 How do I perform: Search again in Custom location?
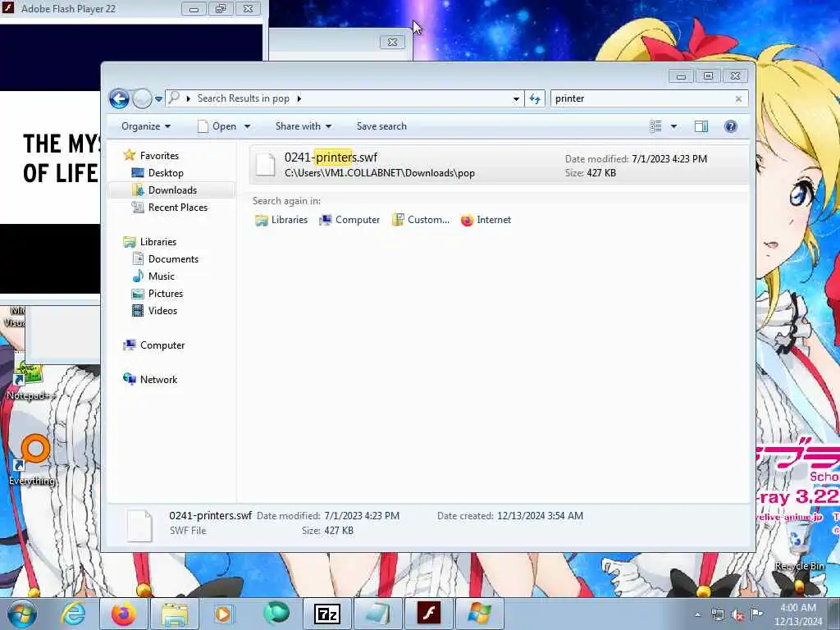coord(421,220)
